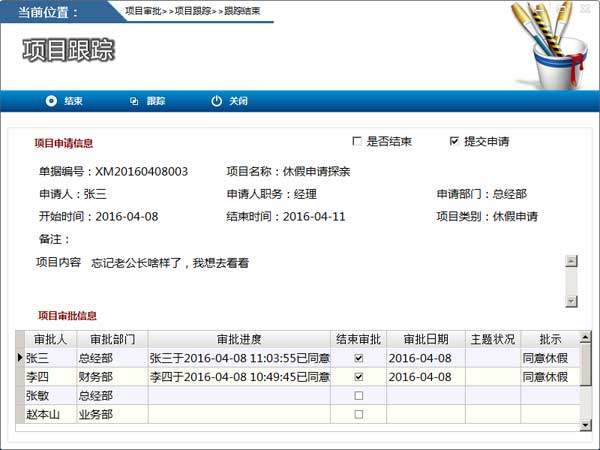The width and height of the screenshot is (600, 450).
Task: Click up arrow of approval table scrollbar
Action: point(585,337)
